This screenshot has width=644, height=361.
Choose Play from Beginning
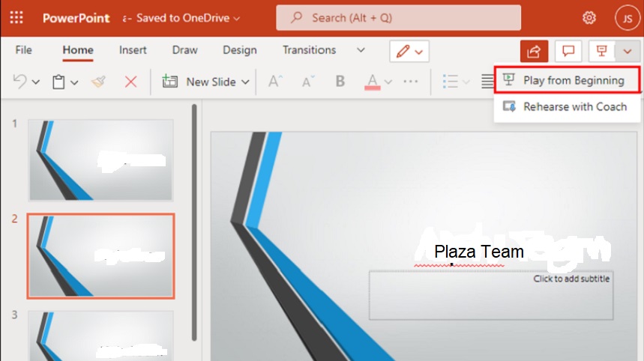pos(567,80)
